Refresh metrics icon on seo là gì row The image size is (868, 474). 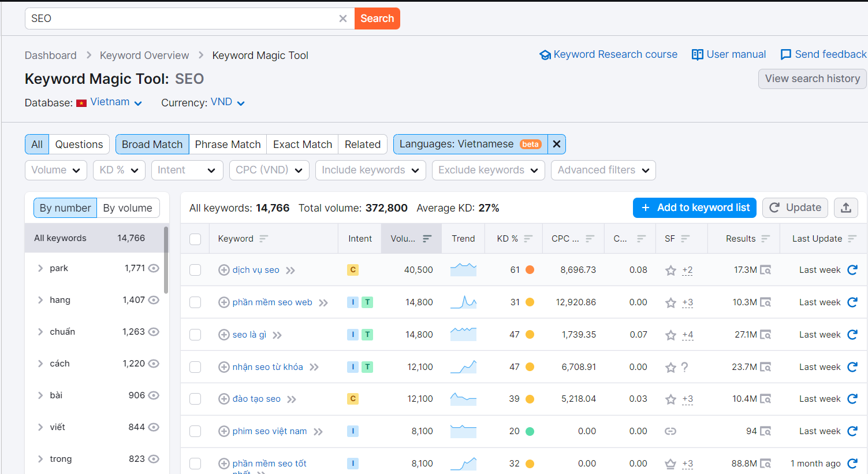(x=853, y=334)
